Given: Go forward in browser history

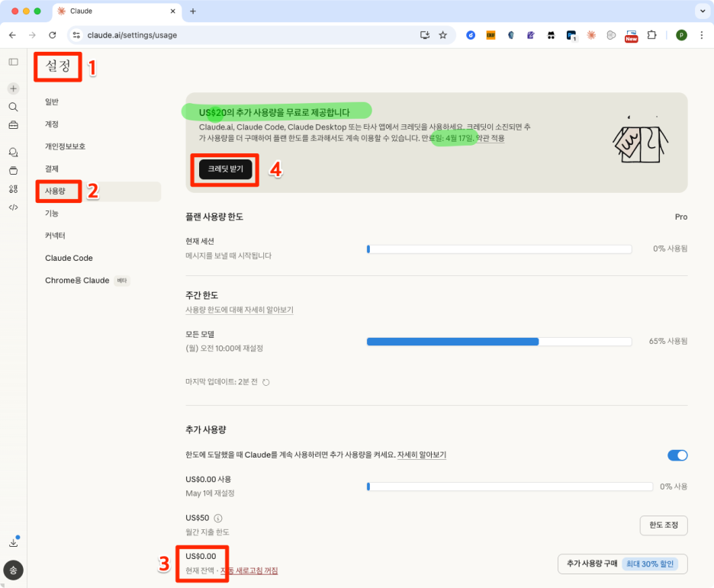Looking at the screenshot, I should point(32,35).
